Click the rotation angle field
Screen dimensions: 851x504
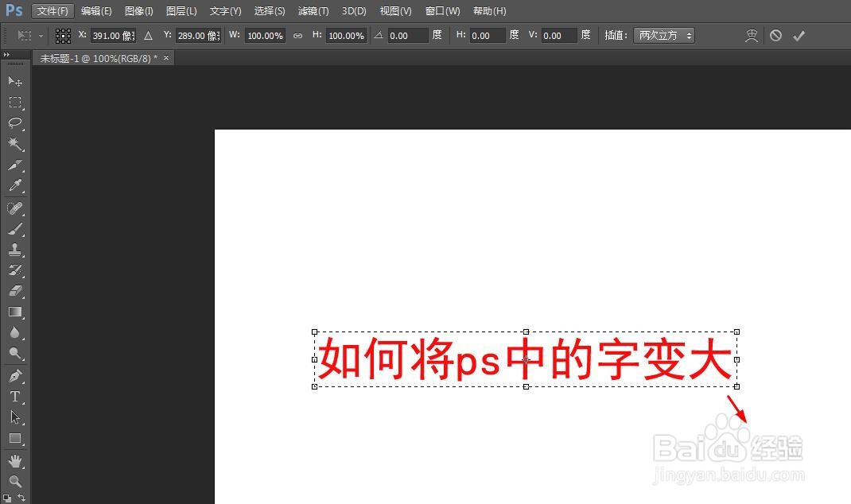click(407, 36)
